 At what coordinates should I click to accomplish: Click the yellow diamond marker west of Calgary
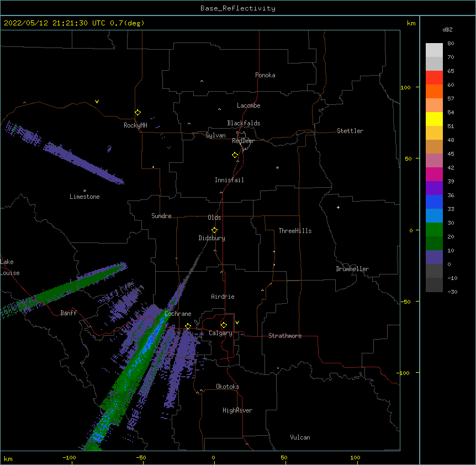[x=188, y=326]
